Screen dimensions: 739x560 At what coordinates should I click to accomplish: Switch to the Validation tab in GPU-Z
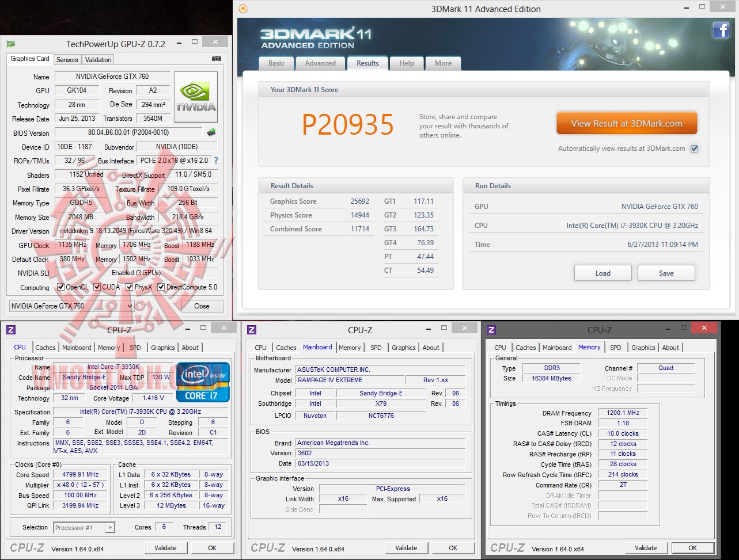(98, 60)
